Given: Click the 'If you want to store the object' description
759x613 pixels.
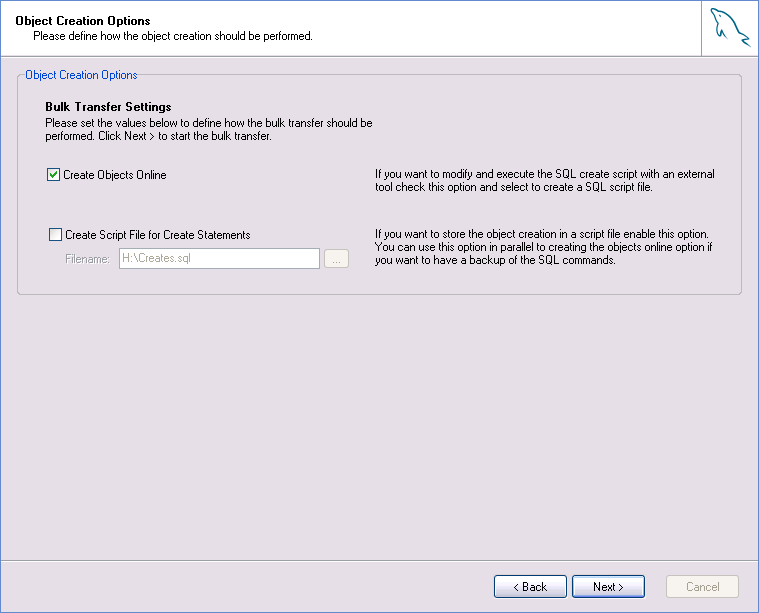Looking at the screenshot, I should click(x=544, y=247).
